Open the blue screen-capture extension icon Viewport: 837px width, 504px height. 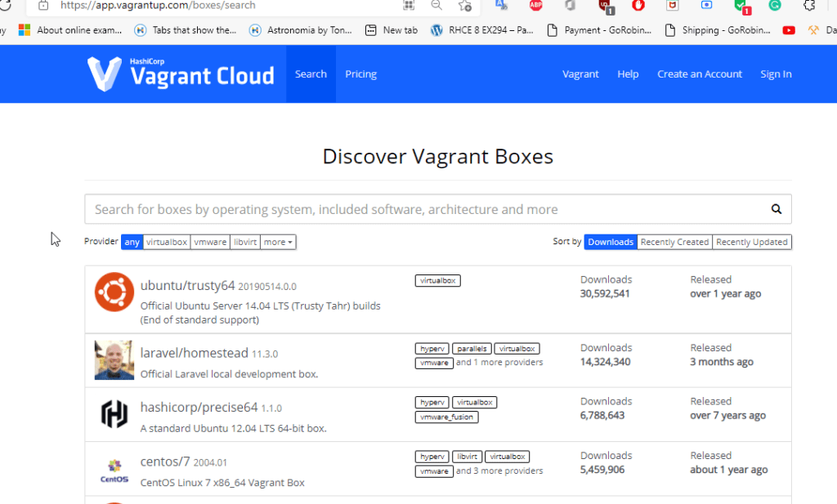706,6
